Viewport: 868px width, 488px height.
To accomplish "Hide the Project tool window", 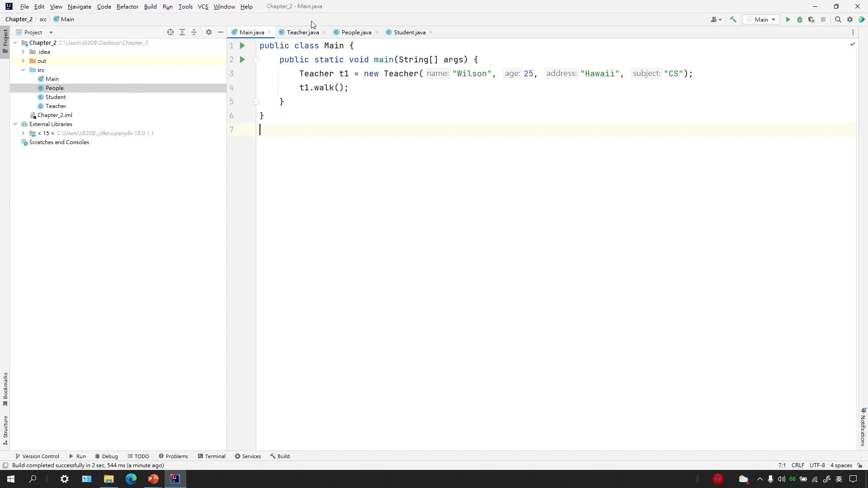I will tap(221, 32).
